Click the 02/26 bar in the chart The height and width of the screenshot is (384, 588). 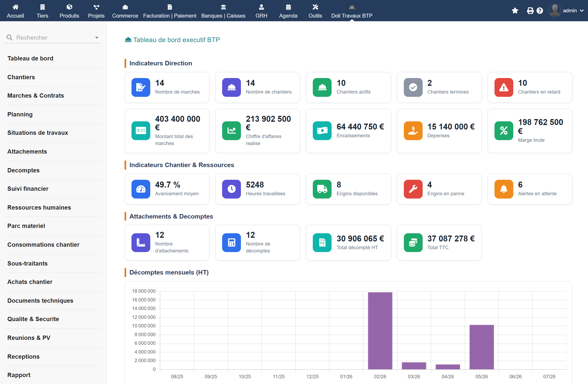[x=380, y=331]
